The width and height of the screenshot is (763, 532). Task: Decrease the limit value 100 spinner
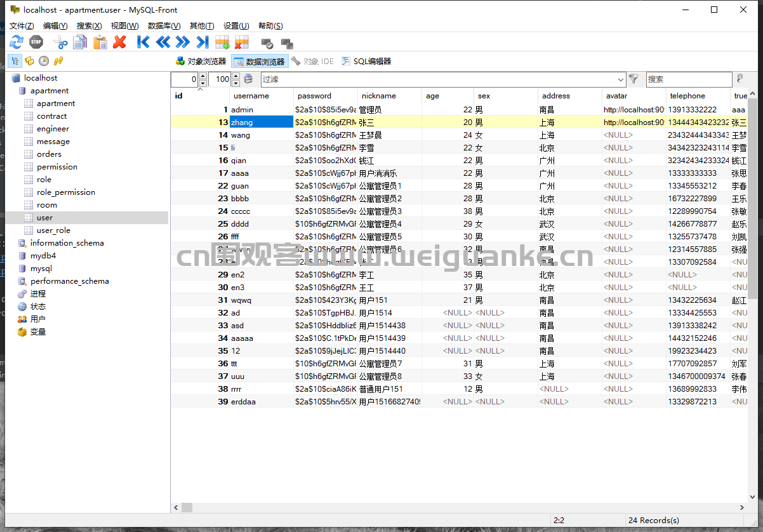[236, 83]
